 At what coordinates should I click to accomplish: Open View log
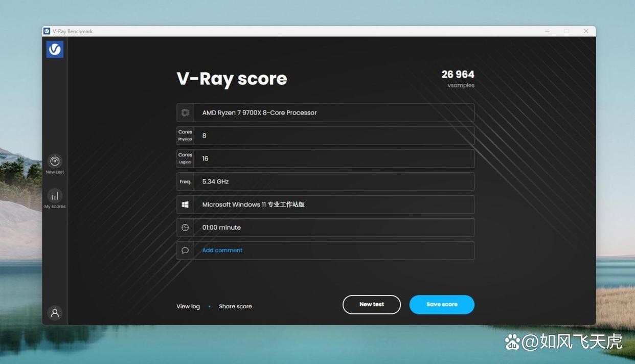(x=188, y=306)
